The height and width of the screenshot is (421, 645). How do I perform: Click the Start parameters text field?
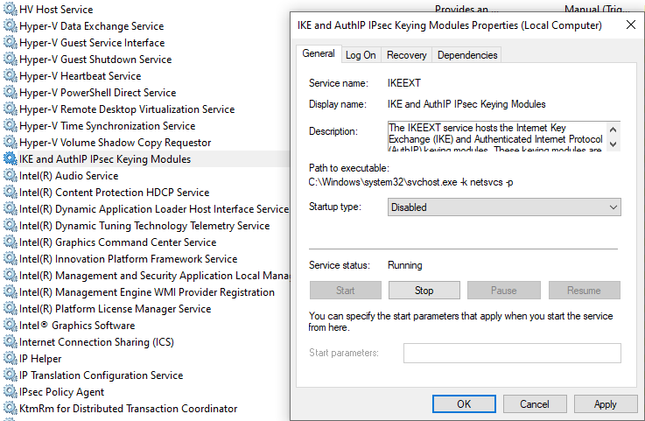click(512, 353)
